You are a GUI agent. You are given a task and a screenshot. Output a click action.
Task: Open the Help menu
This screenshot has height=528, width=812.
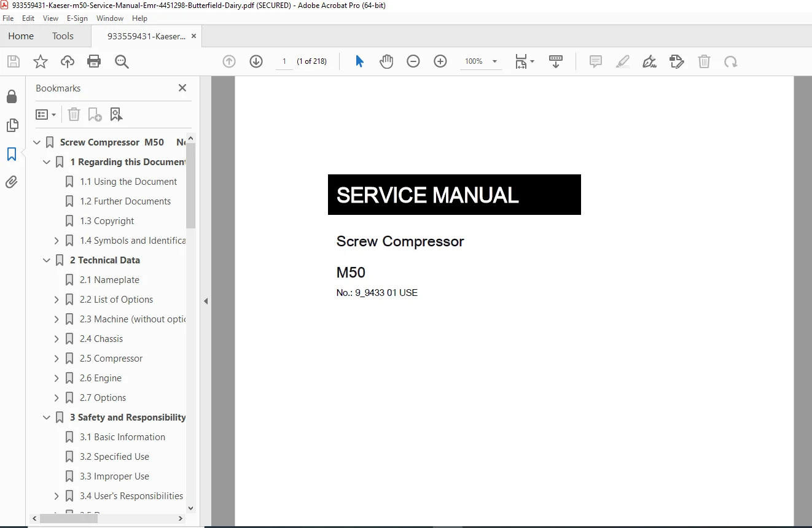pyautogui.click(x=139, y=18)
